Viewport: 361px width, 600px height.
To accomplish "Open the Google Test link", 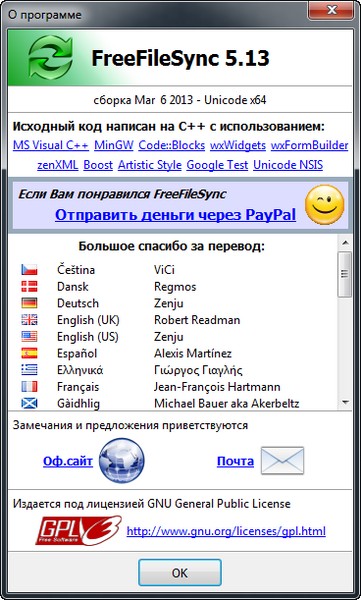I will coord(217,165).
